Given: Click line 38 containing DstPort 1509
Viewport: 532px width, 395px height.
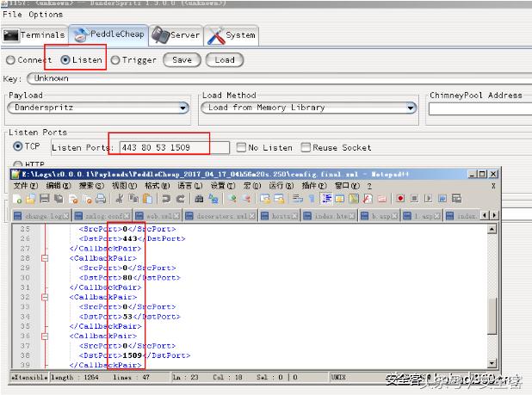Looking at the screenshot, I should pyautogui.click(x=134, y=355).
